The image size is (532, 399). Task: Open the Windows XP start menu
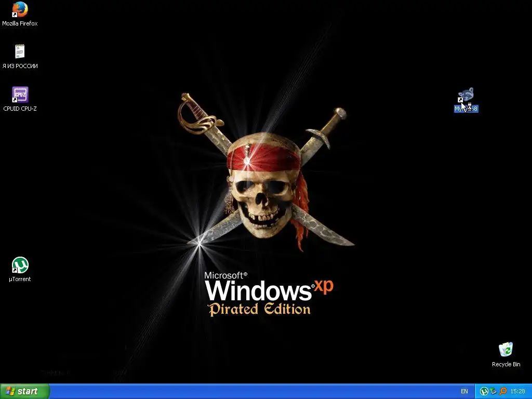pos(25,391)
